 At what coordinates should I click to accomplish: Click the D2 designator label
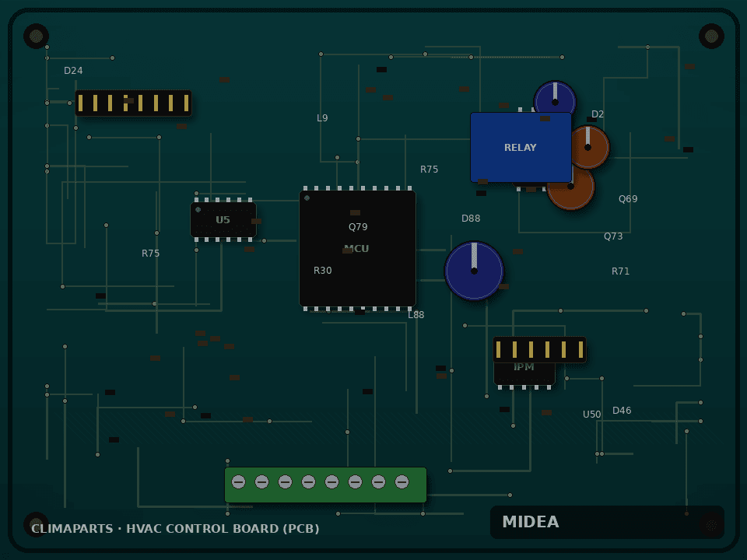tap(598, 114)
